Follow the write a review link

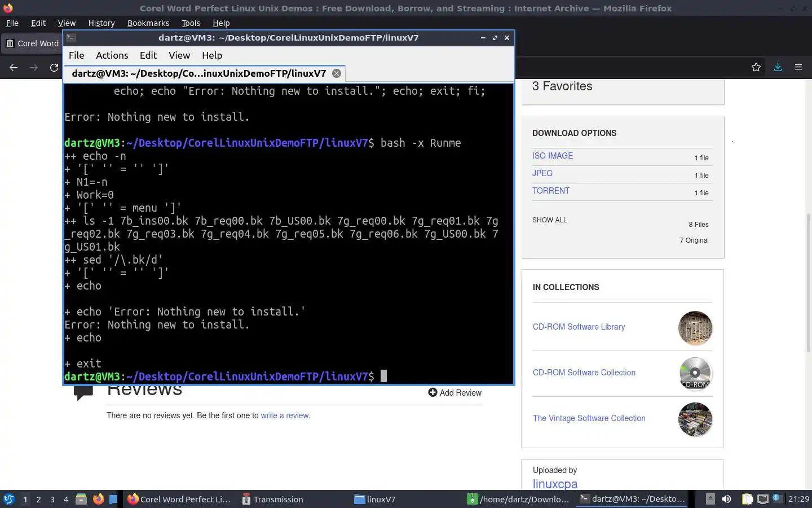click(285, 415)
